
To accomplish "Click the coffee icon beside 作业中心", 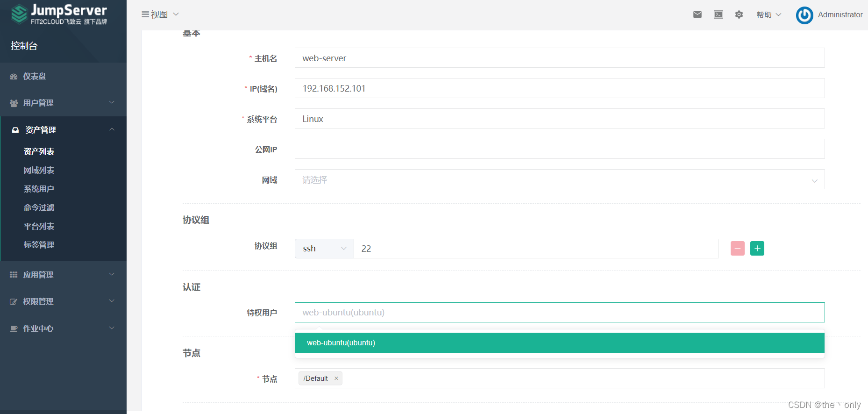I will point(14,328).
